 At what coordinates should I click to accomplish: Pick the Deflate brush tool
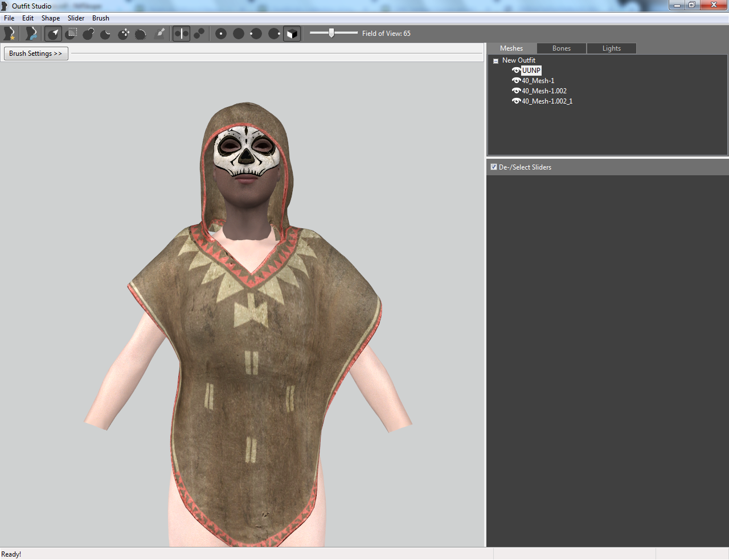tap(106, 34)
